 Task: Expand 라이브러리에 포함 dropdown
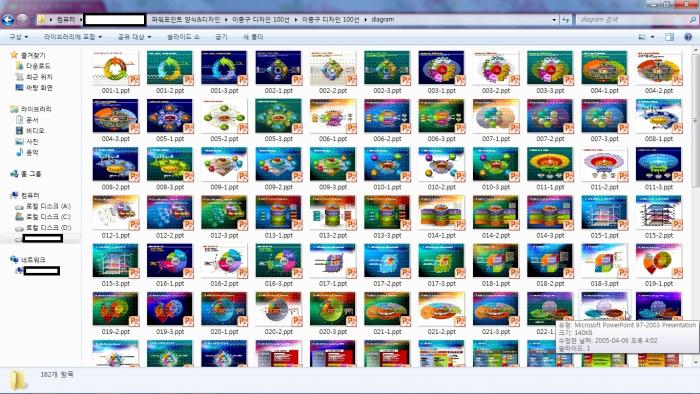pos(73,37)
